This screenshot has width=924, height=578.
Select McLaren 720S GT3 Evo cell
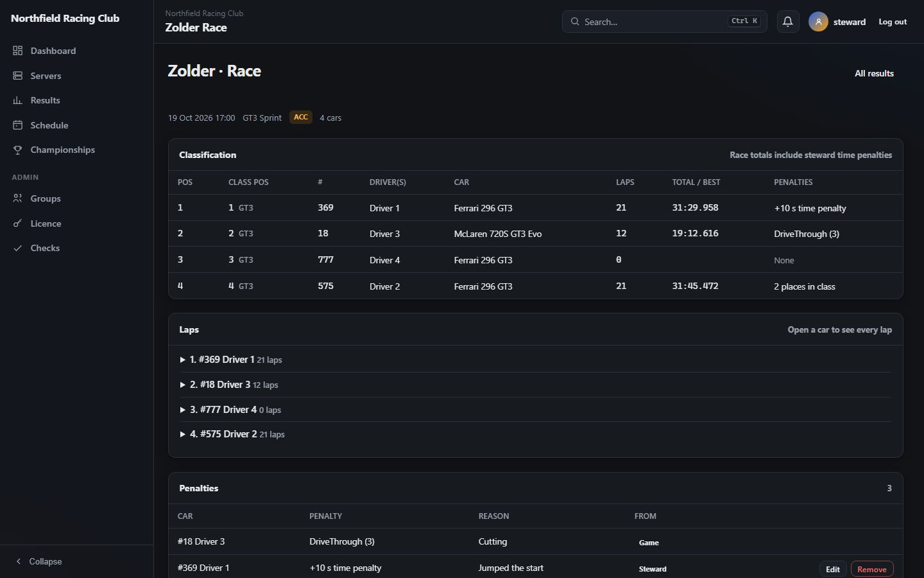(x=498, y=234)
